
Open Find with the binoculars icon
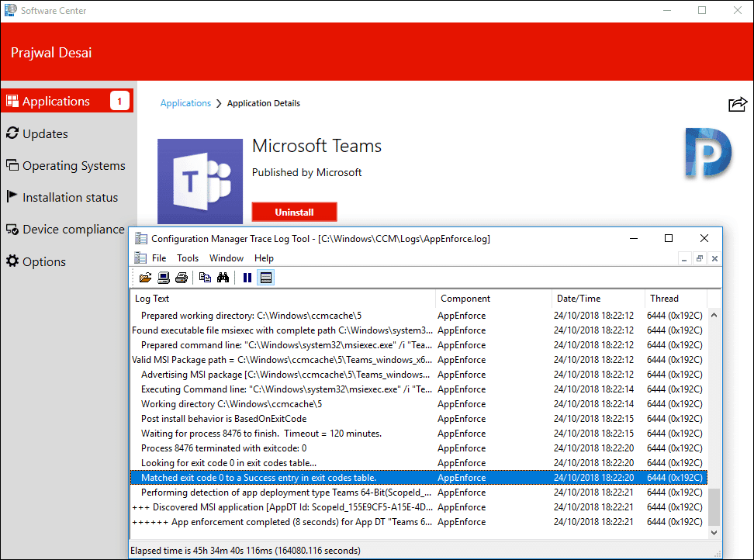(223, 278)
